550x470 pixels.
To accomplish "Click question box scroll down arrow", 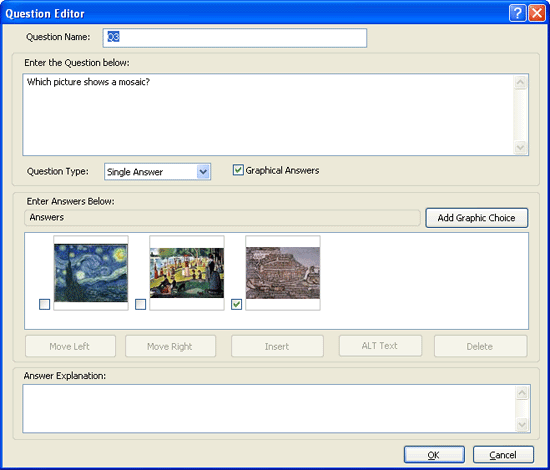I will (521, 147).
